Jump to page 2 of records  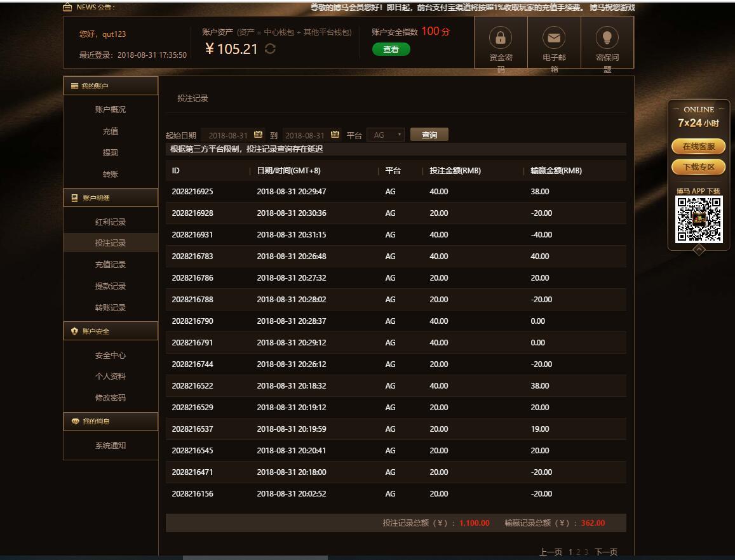pyautogui.click(x=578, y=552)
